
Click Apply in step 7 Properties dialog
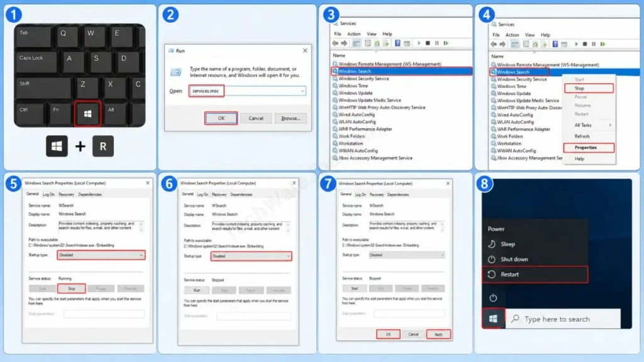coord(438,334)
